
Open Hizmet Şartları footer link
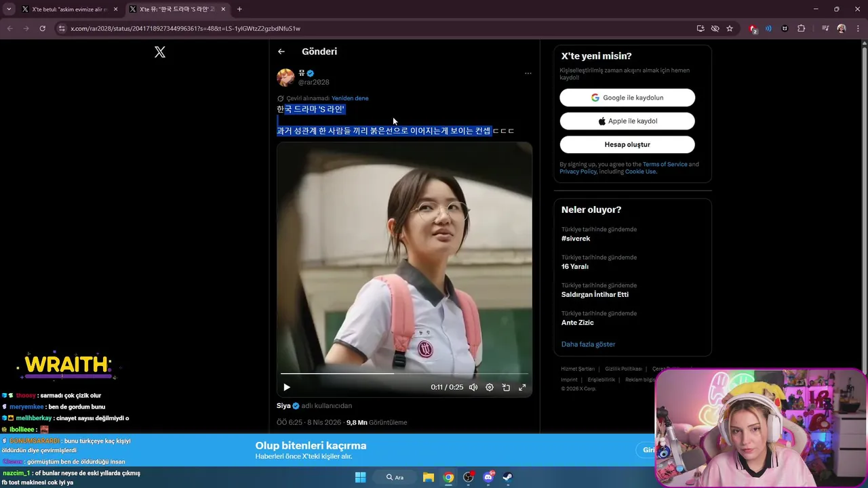(x=578, y=369)
